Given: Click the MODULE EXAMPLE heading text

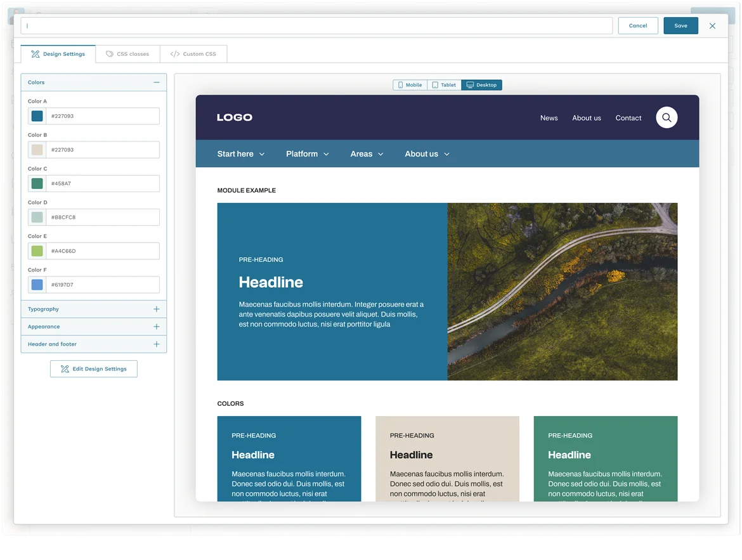Looking at the screenshot, I should point(247,190).
